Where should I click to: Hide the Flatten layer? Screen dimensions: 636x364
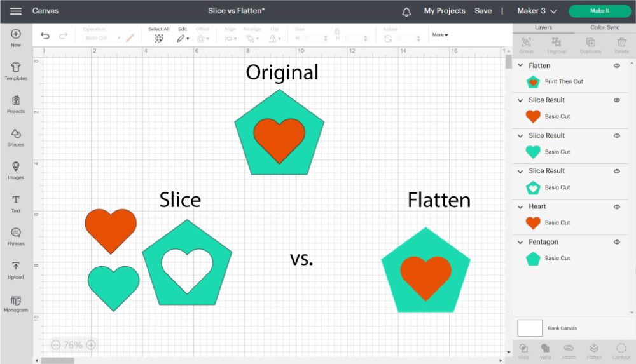click(616, 65)
